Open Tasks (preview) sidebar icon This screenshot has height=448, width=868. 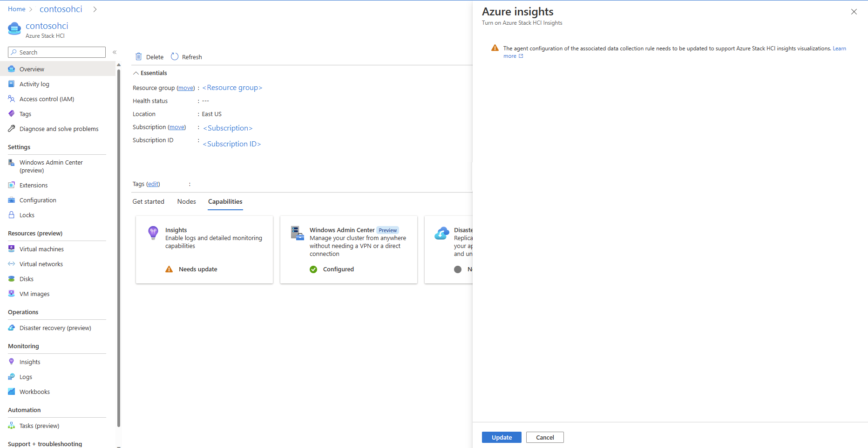click(x=12, y=426)
